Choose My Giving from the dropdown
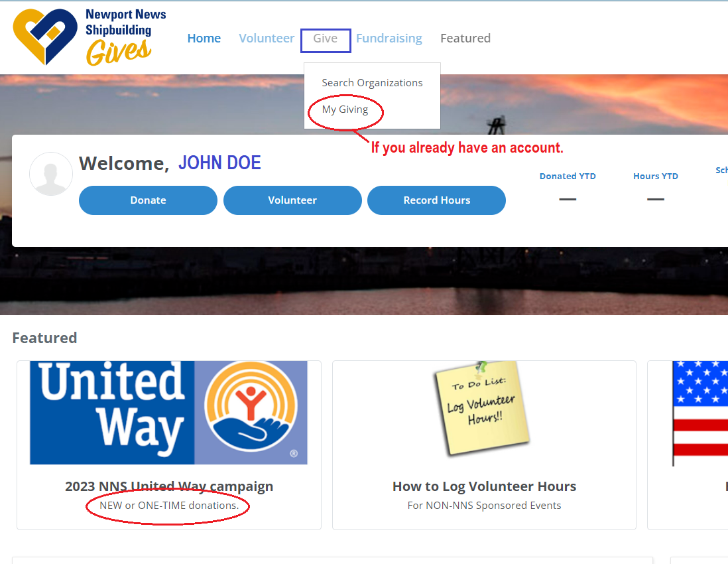 [345, 109]
